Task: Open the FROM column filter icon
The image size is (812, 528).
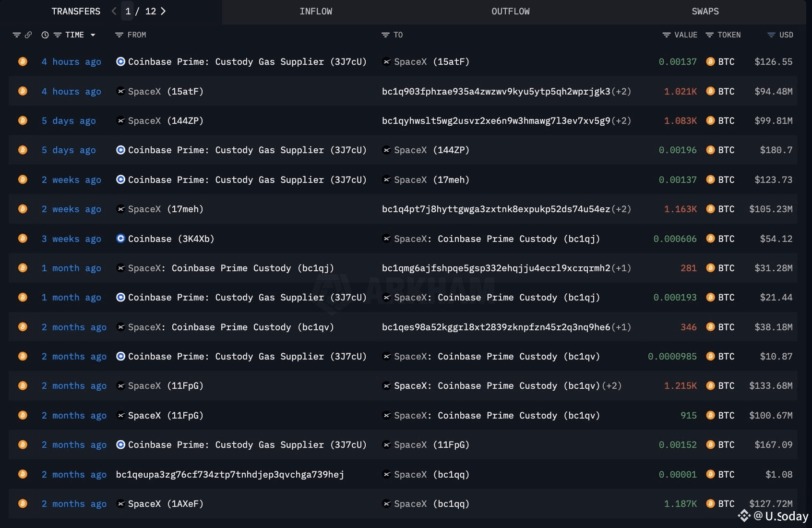Action: tap(119, 35)
